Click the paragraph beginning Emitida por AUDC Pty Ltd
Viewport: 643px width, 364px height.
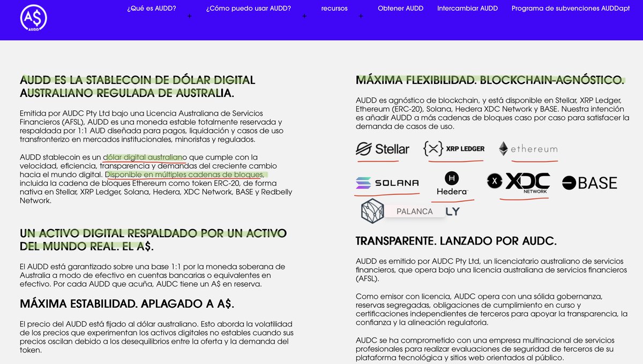pyautogui.click(x=152, y=126)
